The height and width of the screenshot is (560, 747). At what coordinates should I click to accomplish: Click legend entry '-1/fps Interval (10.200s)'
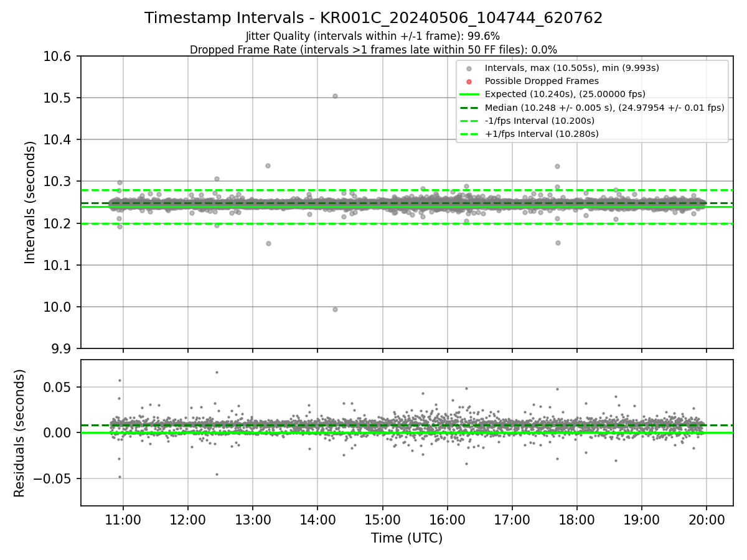540,121
